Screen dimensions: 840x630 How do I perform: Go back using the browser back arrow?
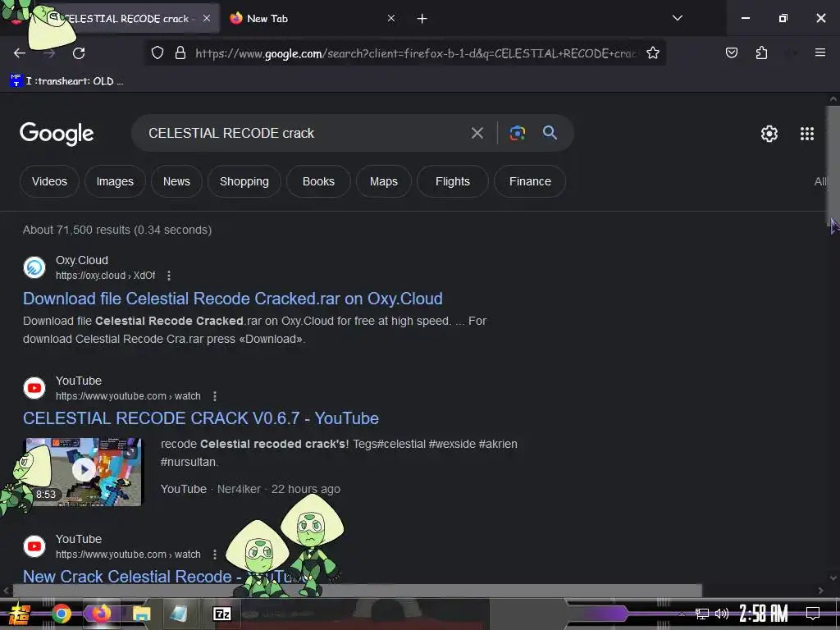(x=20, y=53)
